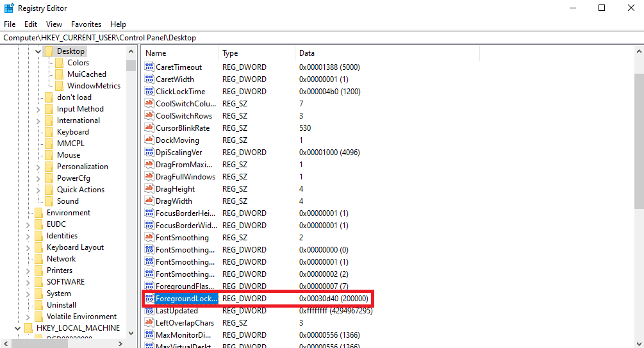Sort values by Name column header
The width and height of the screenshot is (644, 348).
(x=180, y=53)
